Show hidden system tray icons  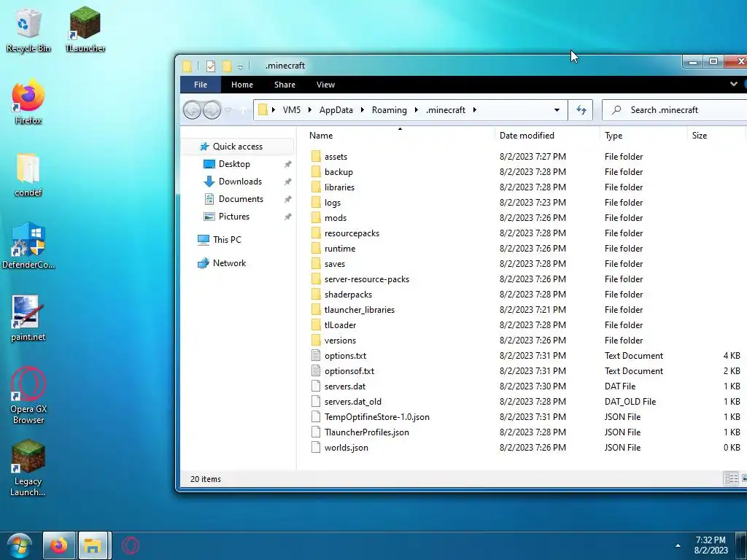pos(678,545)
